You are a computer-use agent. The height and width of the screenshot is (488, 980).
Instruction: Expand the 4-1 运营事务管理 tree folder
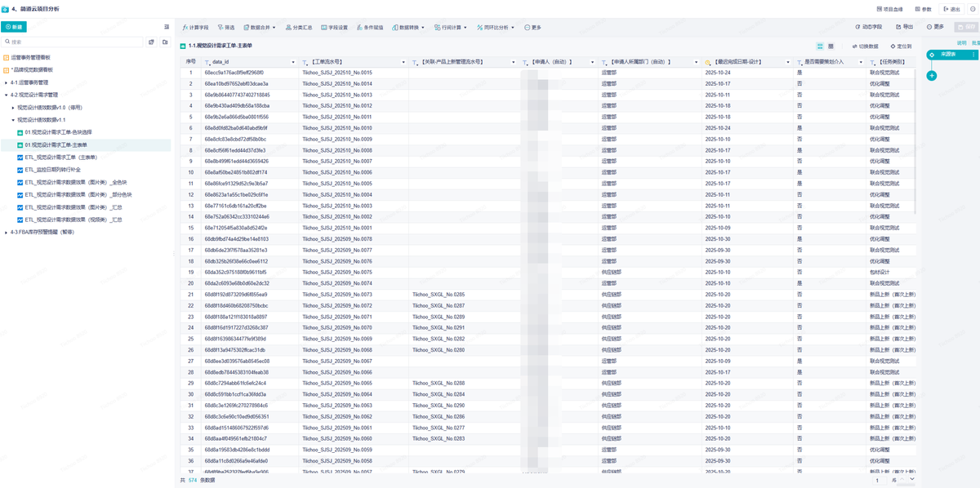click(x=7, y=82)
